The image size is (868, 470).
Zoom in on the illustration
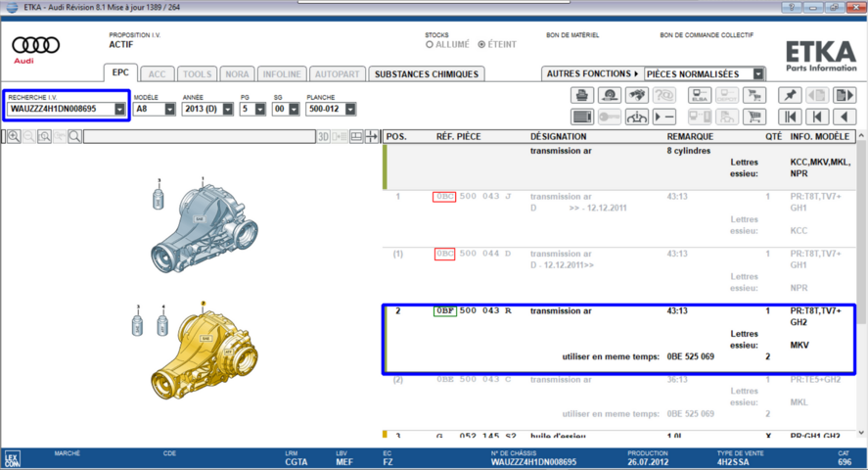coord(14,136)
